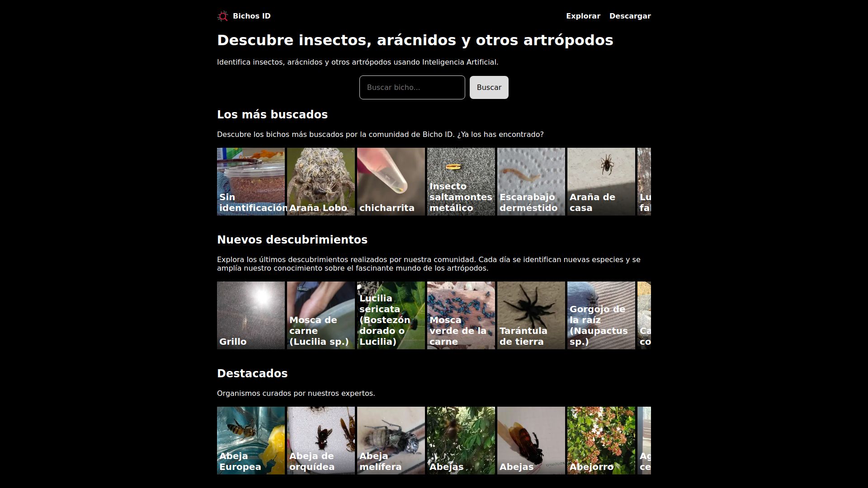Focus the Buscar bicho search field
The width and height of the screenshot is (868, 488).
click(412, 88)
